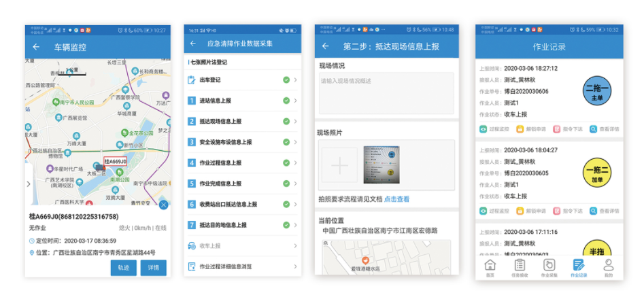Screen dimensions: 644x295
Task: Tap the plus box to add photo
Action: tap(339, 165)
